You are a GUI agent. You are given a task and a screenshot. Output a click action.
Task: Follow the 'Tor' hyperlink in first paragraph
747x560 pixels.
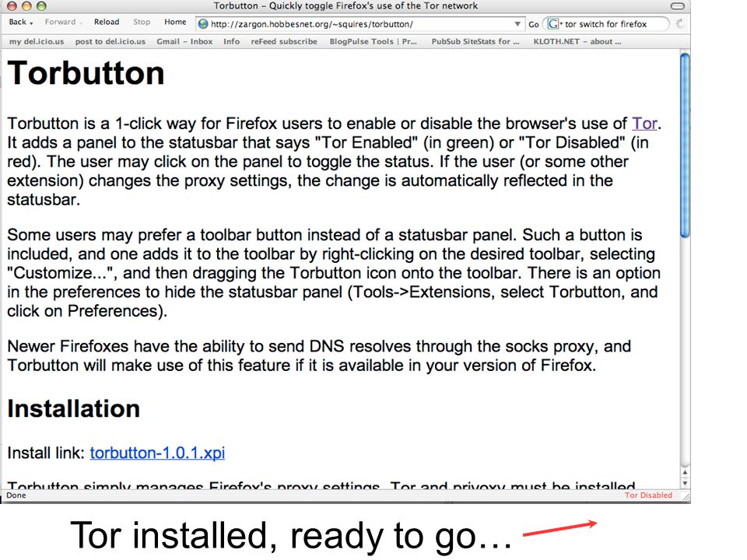(644, 124)
